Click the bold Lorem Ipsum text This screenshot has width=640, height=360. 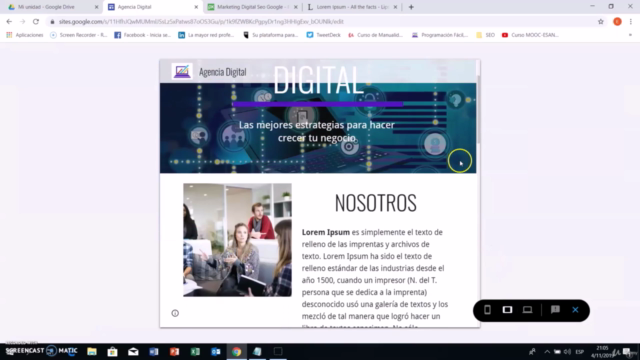(x=326, y=232)
